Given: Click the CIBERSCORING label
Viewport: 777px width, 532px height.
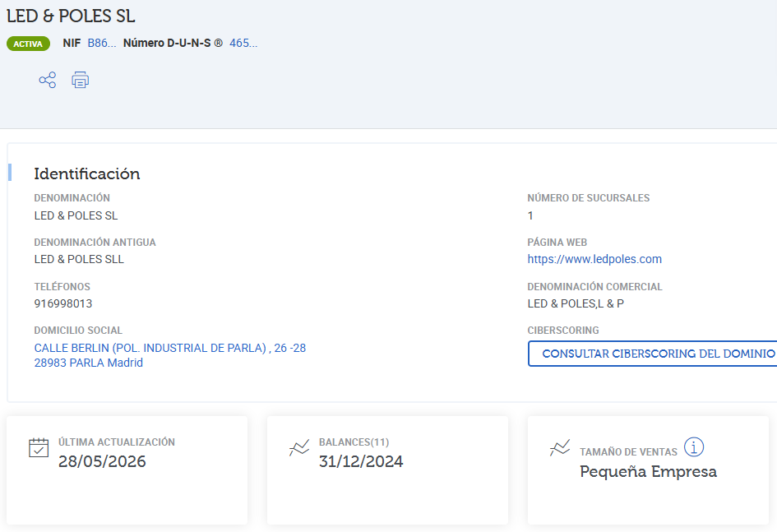Looking at the screenshot, I should [563, 331].
